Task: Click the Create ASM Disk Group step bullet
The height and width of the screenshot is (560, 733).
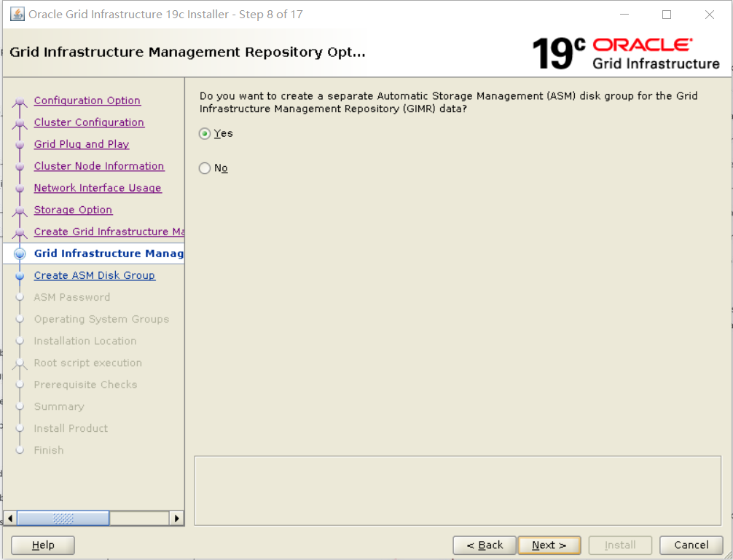Action: 20,276
